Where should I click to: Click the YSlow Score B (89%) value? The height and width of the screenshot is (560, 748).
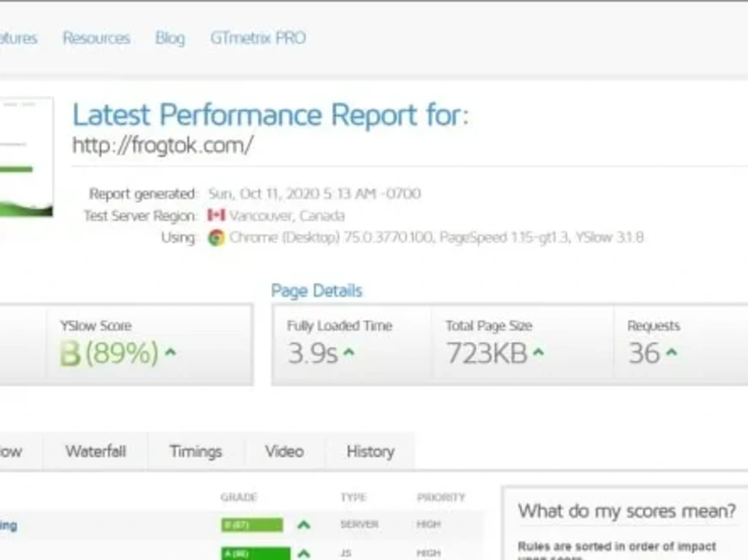coord(109,353)
